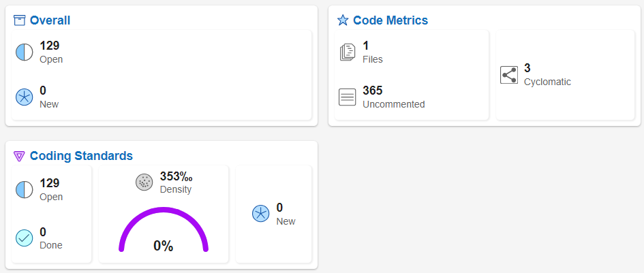Click the Overall archive box icon

(x=19, y=20)
